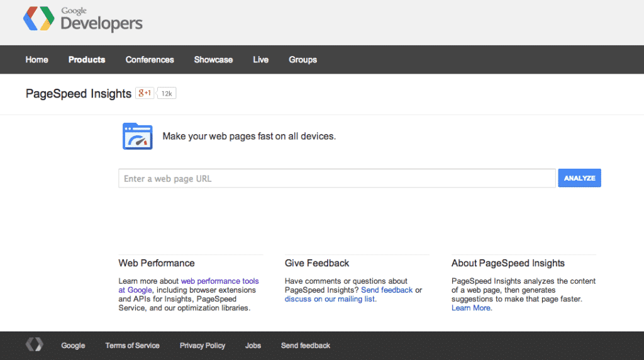
Task: Open the discuss on our mailing list link
Action: click(330, 299)
